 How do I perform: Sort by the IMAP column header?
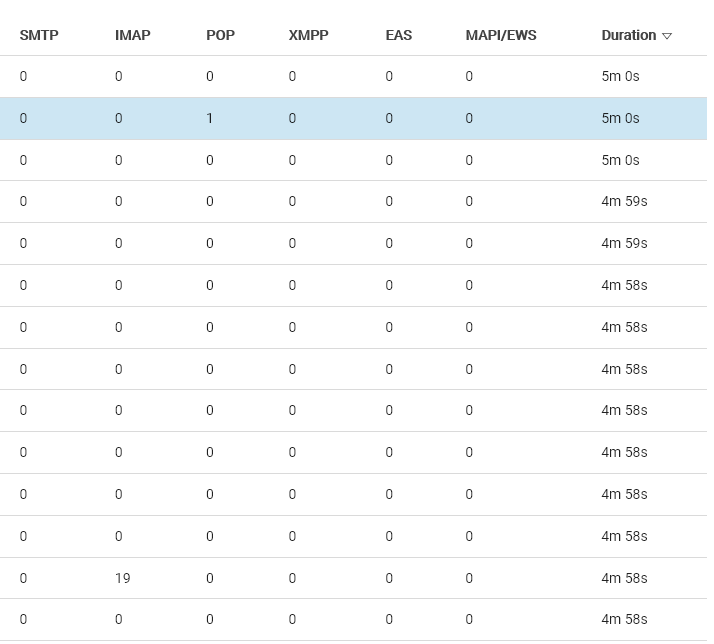click(x=132, y=35)
